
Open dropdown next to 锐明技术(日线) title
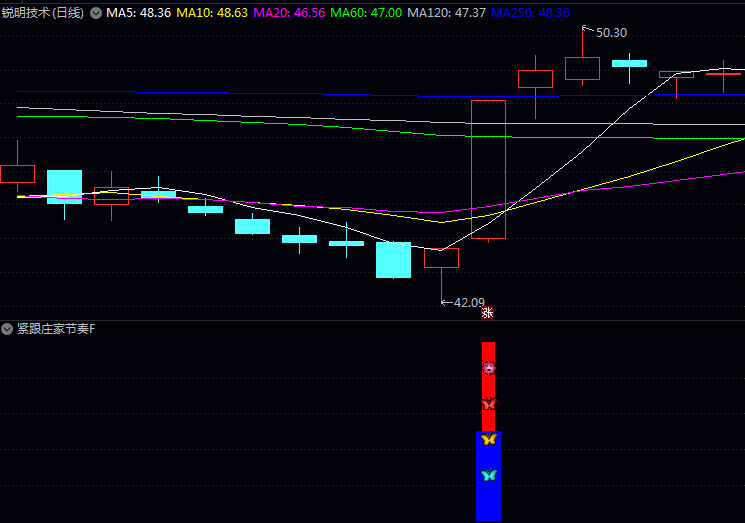96,13
